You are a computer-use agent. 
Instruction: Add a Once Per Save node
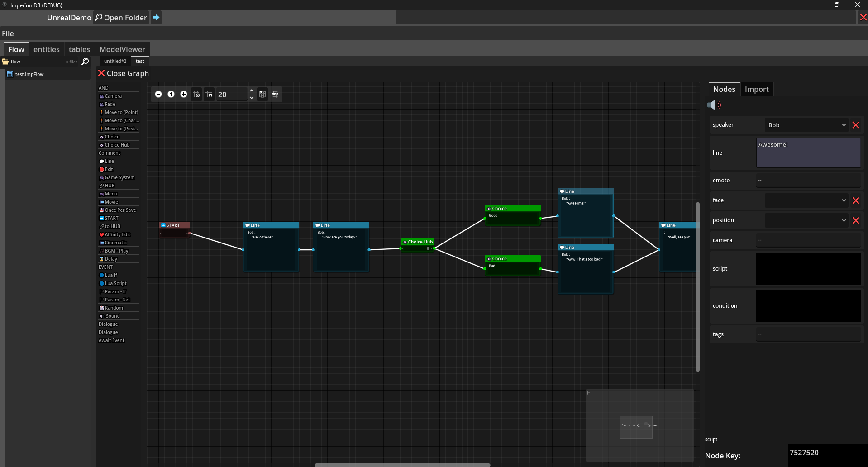coord(119,210)
